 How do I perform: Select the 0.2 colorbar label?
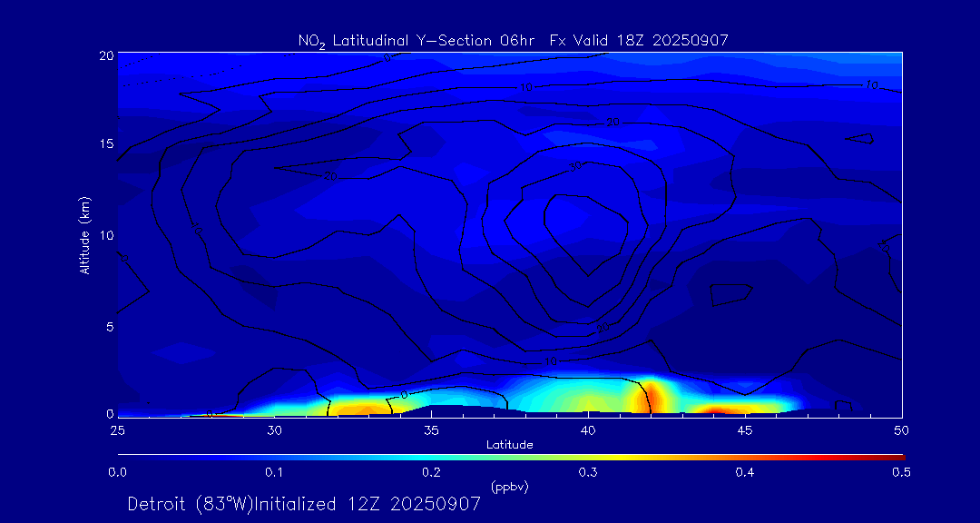431,472
